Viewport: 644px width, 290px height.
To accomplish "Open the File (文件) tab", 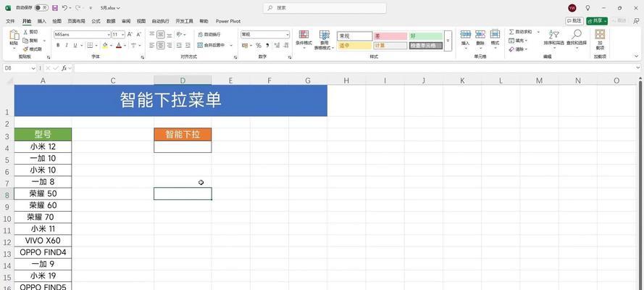I will click(10, 21).
